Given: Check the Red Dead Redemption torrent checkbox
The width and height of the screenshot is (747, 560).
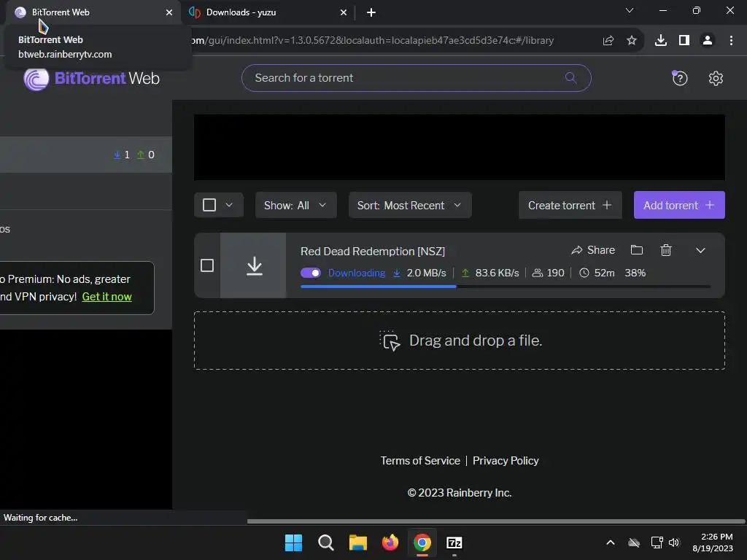Looking at the screenshot, I should click(x=206, y=265).
